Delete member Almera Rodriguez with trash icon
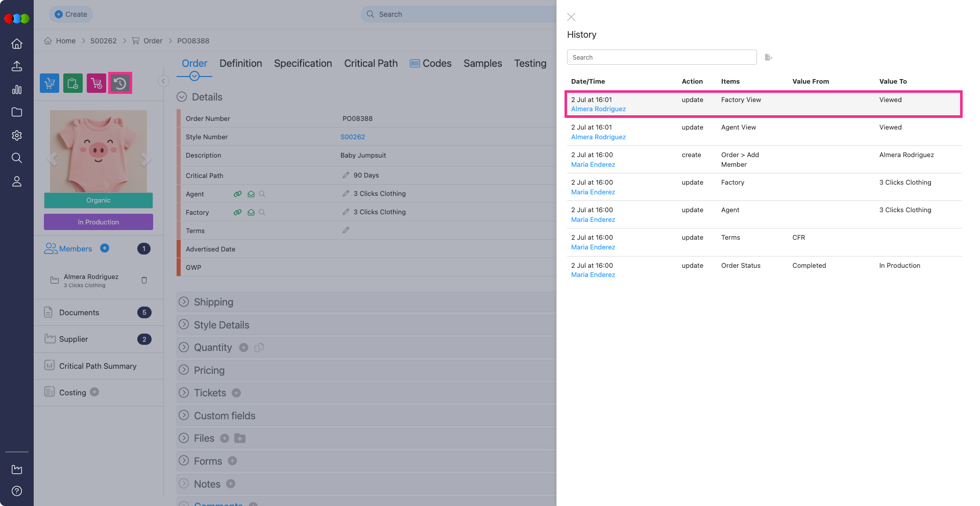980x506 pixels. click(x=144, y=280)
